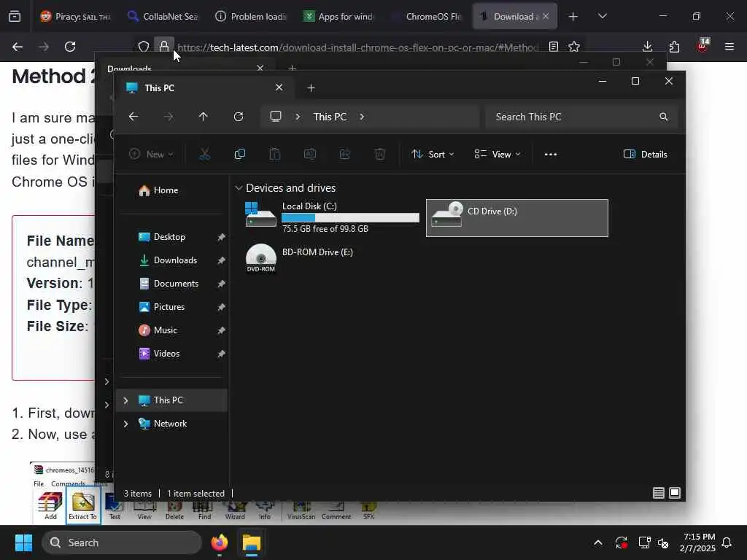The height and width of the screenshot is (560, 747).
Task: Click the Copy icon in Explorer toolbar
Action: (x=239, y=155)
